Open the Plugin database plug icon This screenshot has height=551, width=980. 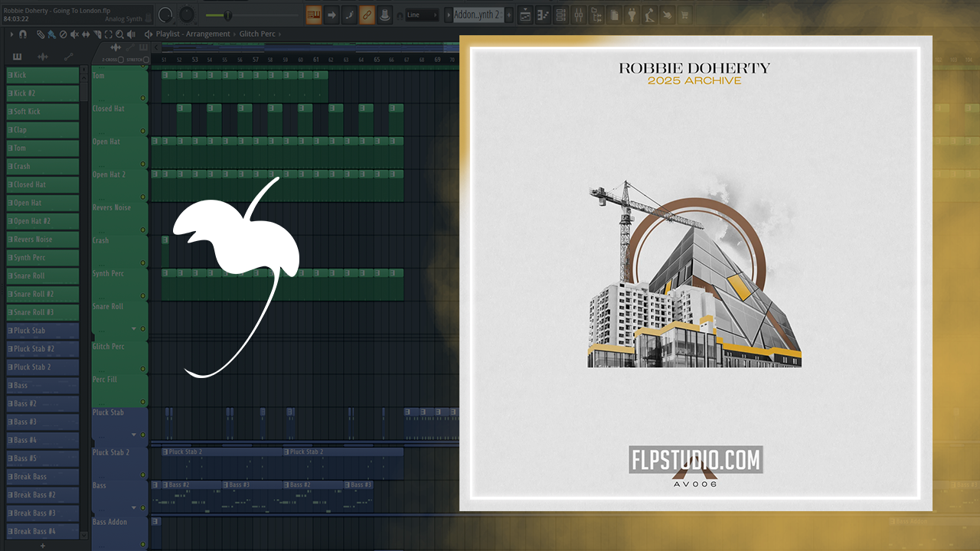[x=632, y=15]
